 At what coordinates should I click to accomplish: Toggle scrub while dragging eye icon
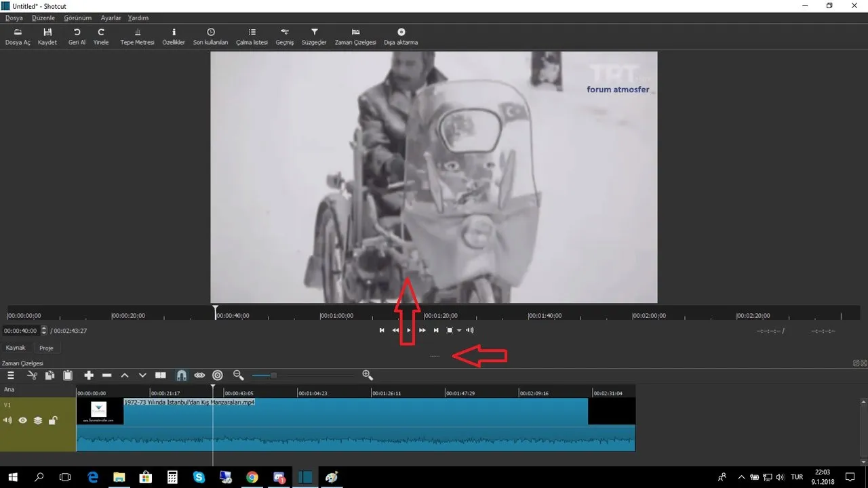click(x=199, y=375)
